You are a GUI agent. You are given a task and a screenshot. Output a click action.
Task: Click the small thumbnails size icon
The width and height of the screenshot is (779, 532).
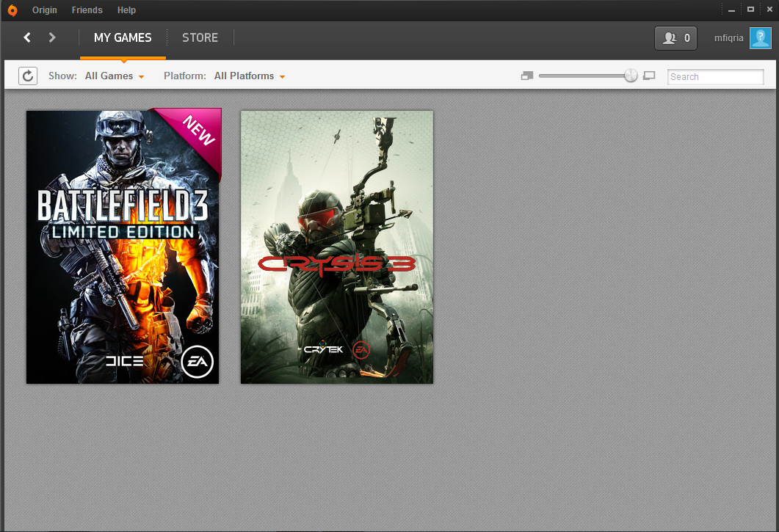[526, 76]
